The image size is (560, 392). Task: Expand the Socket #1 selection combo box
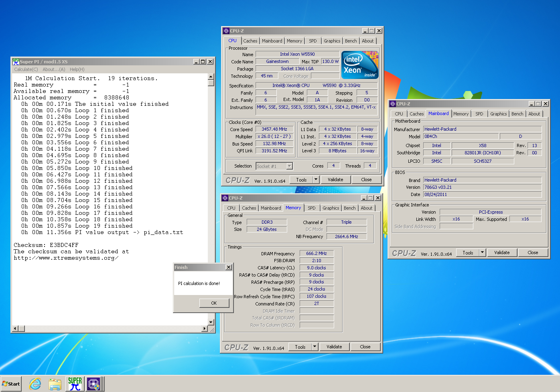pos(290,166)
